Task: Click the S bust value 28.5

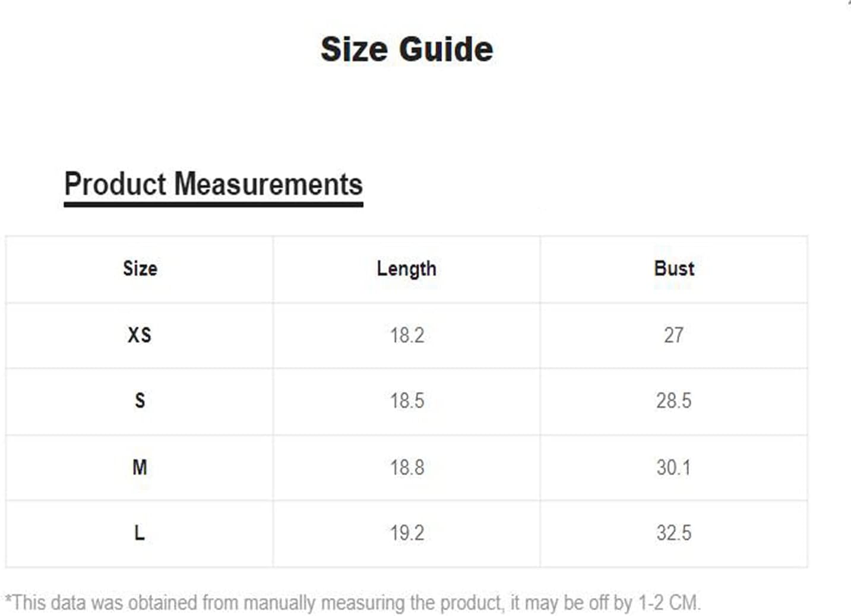Action: click(x=673, y=401)
